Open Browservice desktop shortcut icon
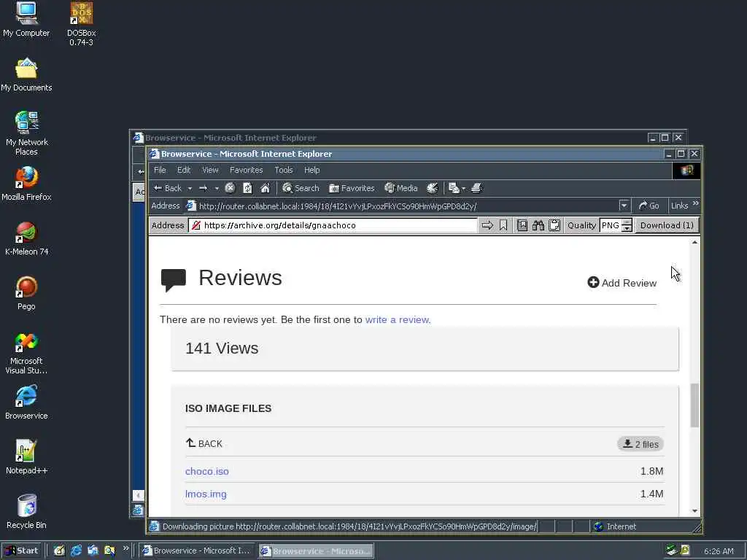Image resolution: width=747 pixels, height=560 pixels. [x=26, y=402]
